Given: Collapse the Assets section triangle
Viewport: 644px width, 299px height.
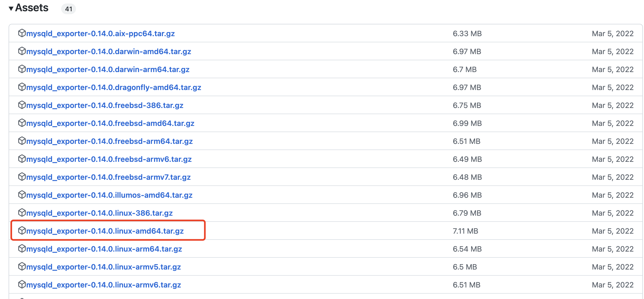Looking at the screenshot, I should point(11,9).
